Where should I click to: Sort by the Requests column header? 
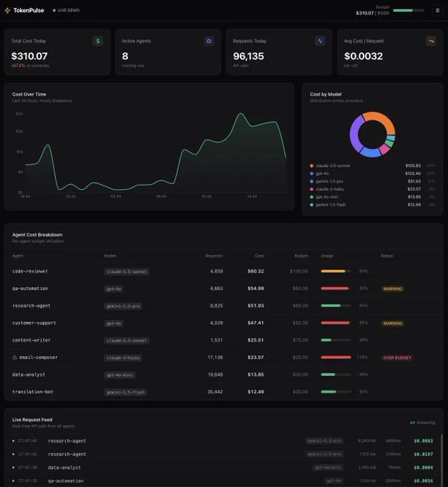click(x=214, y=256)
